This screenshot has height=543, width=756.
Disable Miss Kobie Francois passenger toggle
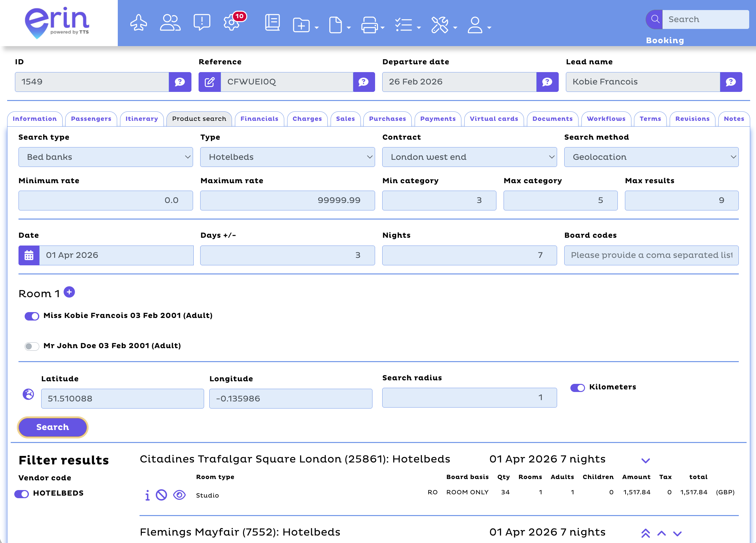[x=32, y=316]
